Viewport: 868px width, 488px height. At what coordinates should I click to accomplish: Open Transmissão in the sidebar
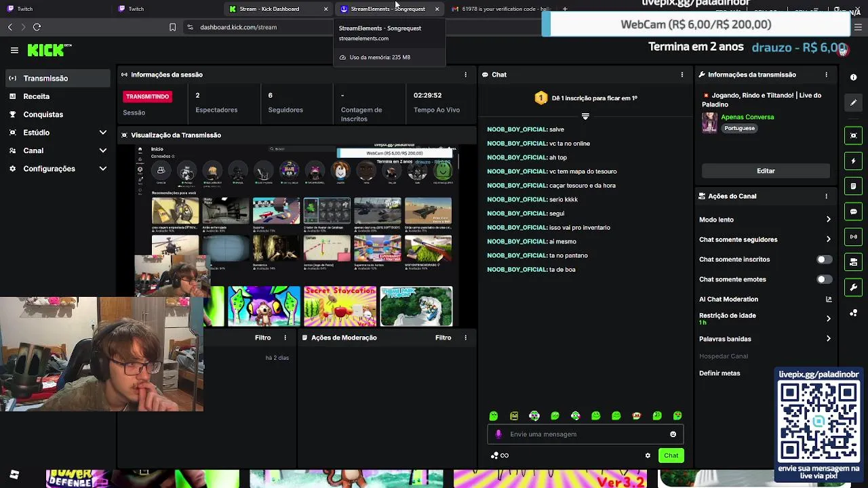point(58,78)
